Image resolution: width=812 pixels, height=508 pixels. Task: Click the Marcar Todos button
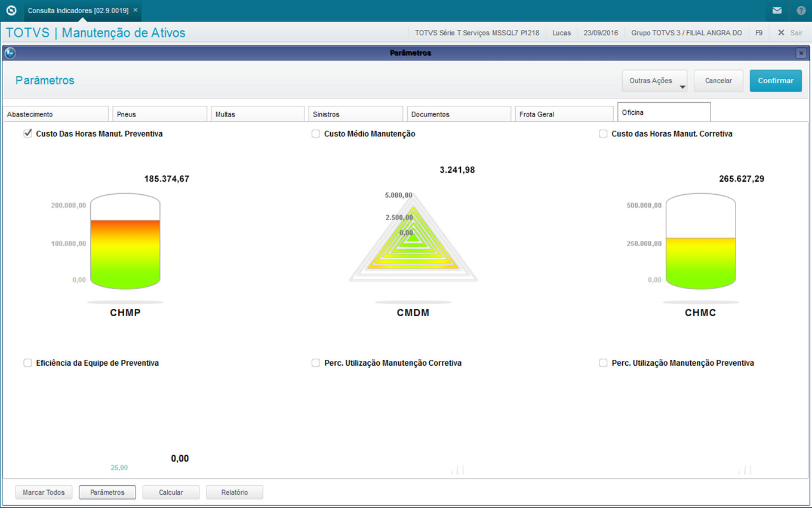[44, 492]
